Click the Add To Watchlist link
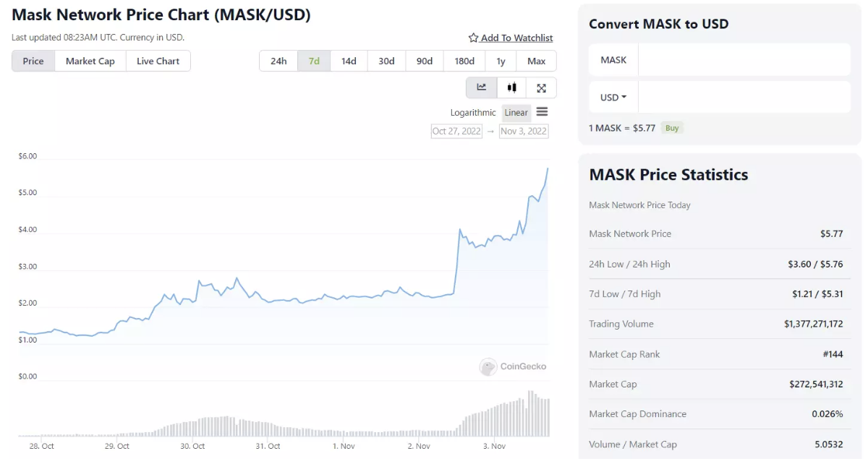 (516, 38)
